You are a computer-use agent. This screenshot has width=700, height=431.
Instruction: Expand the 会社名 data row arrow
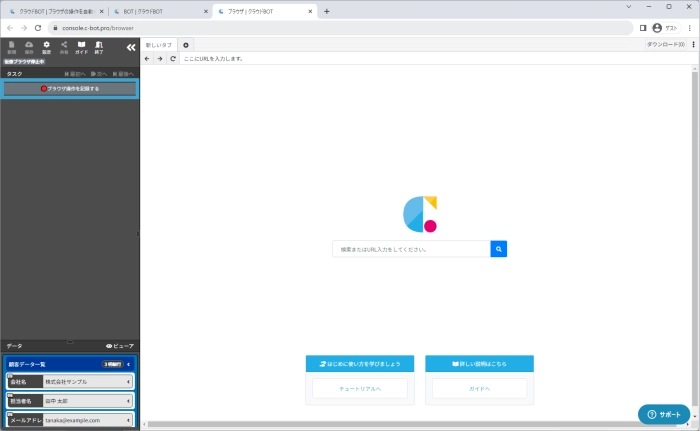coord(129,382)
